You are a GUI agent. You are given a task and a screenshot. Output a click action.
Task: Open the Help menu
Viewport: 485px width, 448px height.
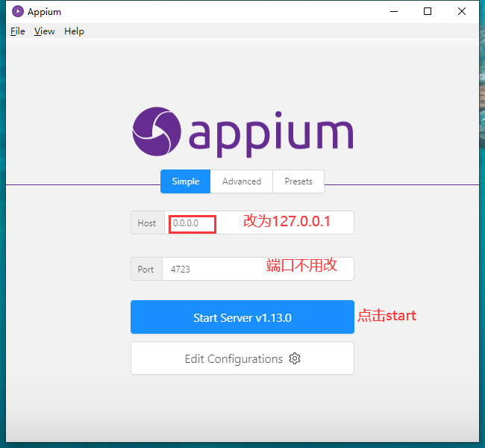(x=74, y=31)
